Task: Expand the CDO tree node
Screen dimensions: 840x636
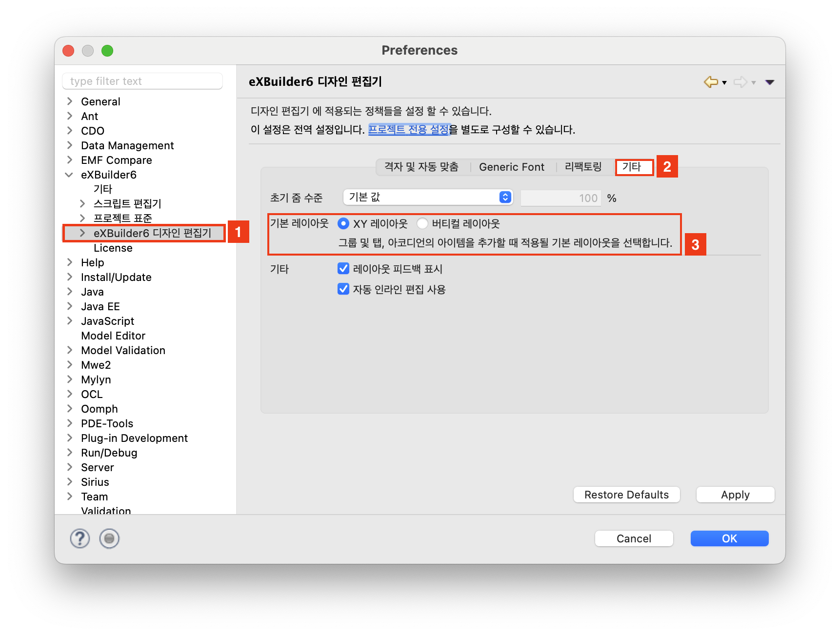Action: (x=70, y=130)
